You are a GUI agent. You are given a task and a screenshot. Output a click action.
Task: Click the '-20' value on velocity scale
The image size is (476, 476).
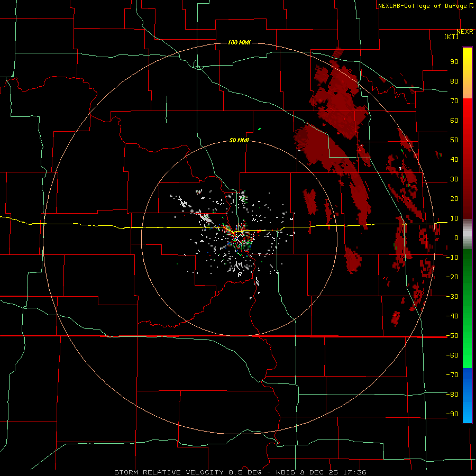[x=452, y=277]
